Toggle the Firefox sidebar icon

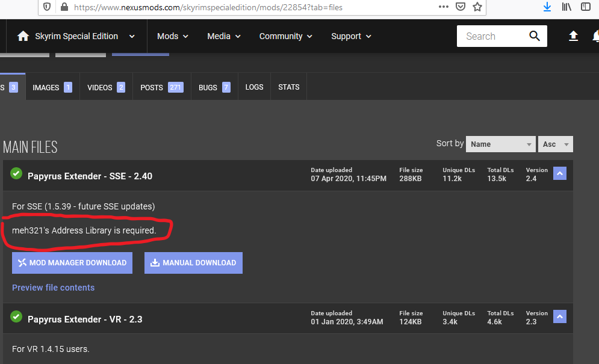coord(586,7)
